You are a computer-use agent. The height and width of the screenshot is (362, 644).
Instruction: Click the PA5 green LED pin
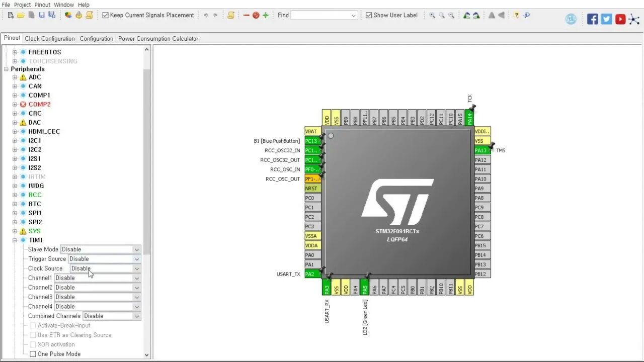click(365, 287)
